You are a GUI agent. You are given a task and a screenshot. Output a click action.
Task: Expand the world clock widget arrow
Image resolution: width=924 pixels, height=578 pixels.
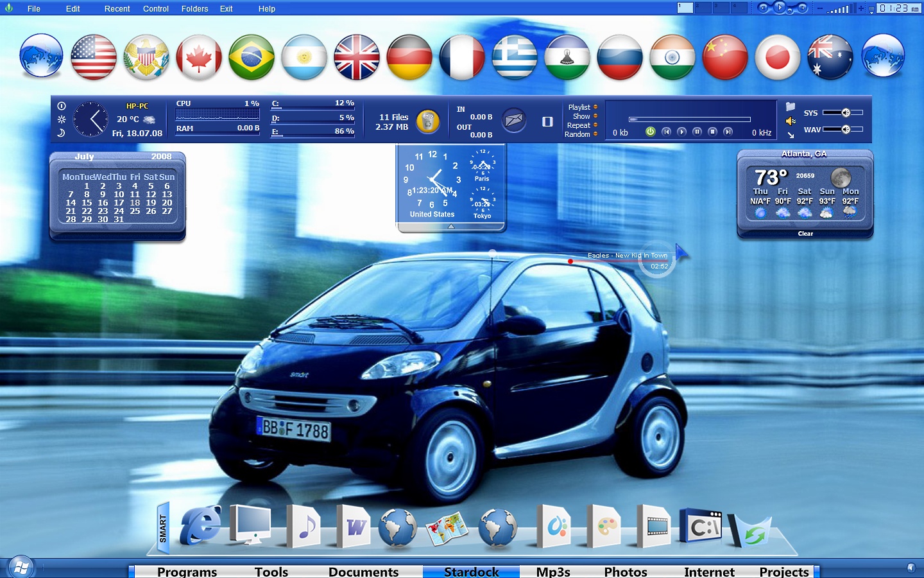[451, 227]
